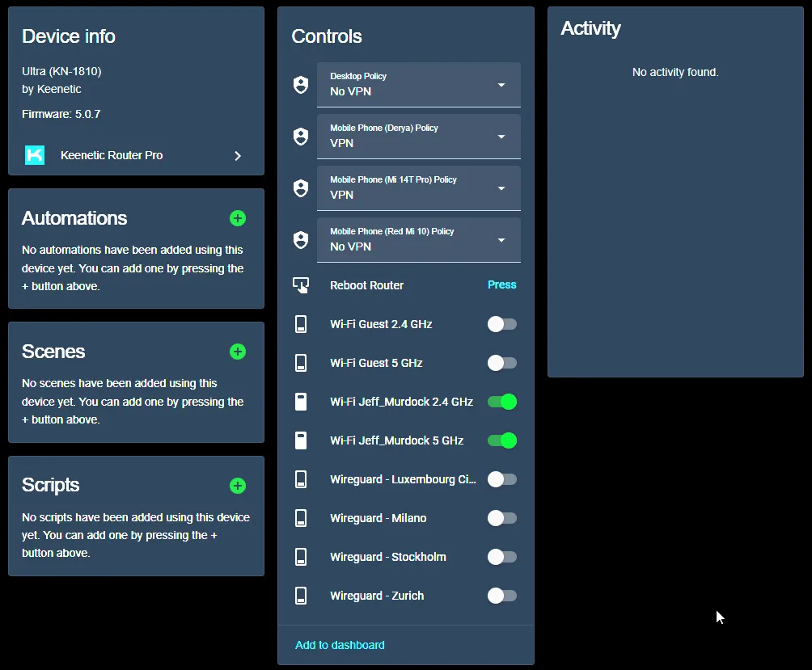Click the Reboot Router icon
Viewport: 812px width, 670px height.
point(301,285)
